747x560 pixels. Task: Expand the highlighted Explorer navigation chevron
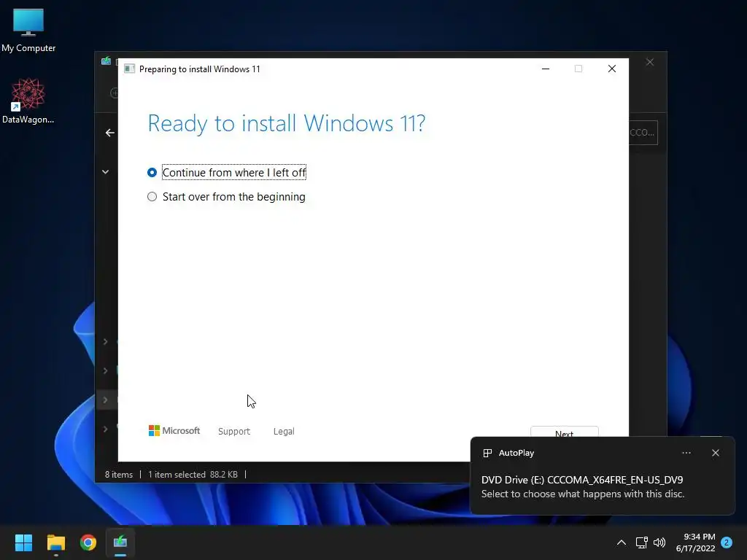click(105, 400)
